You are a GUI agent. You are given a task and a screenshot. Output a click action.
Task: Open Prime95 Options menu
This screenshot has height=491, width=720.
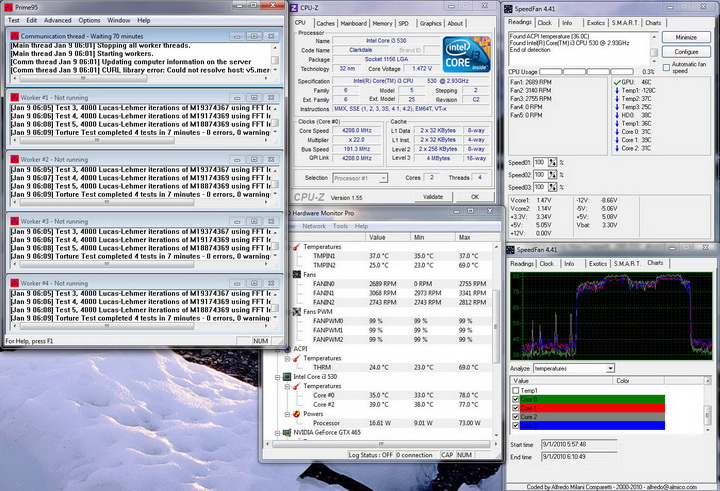(x=89, y=21)
